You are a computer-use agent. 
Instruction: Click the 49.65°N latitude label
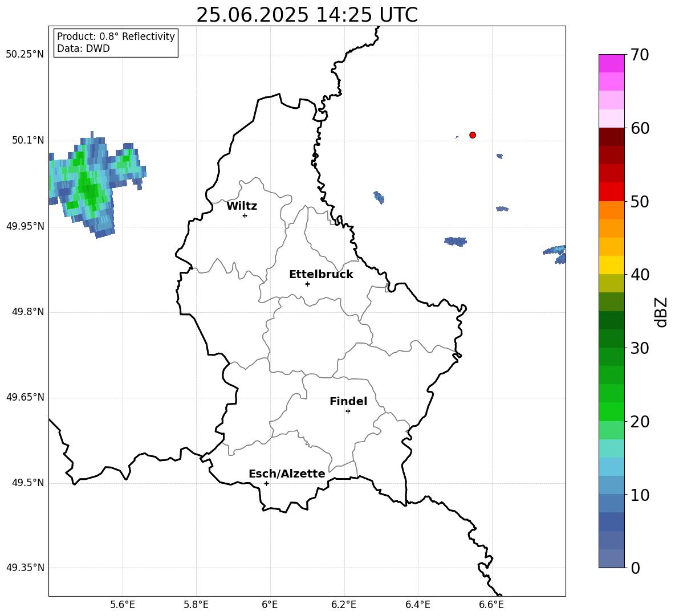(x=25, y=397)
